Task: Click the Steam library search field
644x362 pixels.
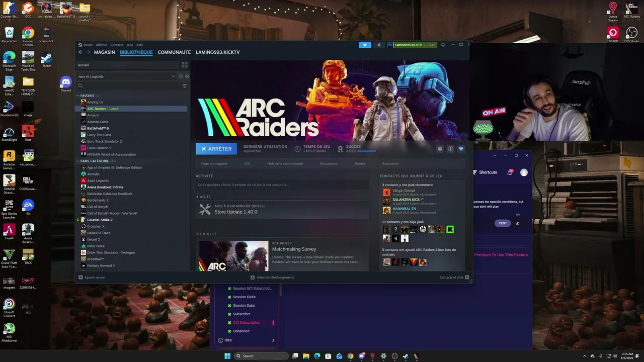Action: click(x=128, y=86)
